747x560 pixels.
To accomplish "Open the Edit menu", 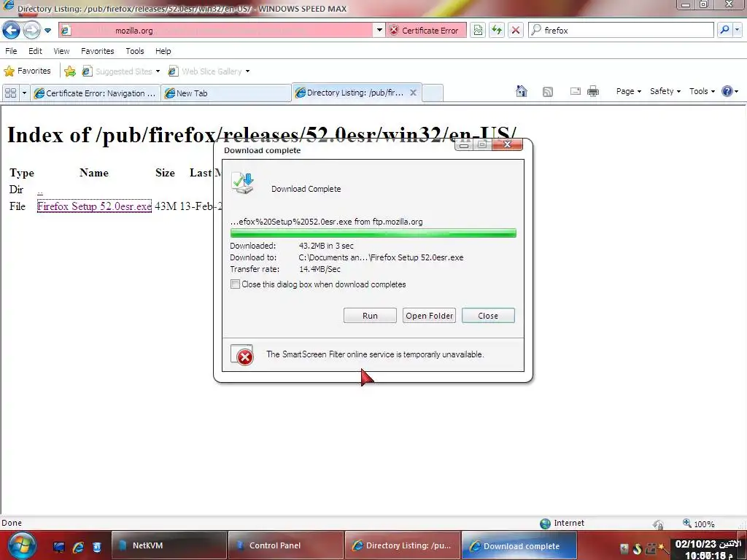I will (35, 51).
